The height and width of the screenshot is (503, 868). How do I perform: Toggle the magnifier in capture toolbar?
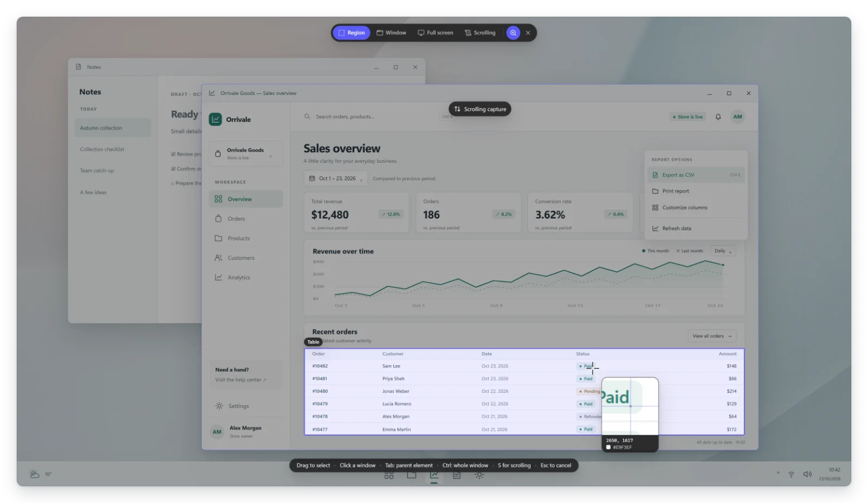(513, 33)
